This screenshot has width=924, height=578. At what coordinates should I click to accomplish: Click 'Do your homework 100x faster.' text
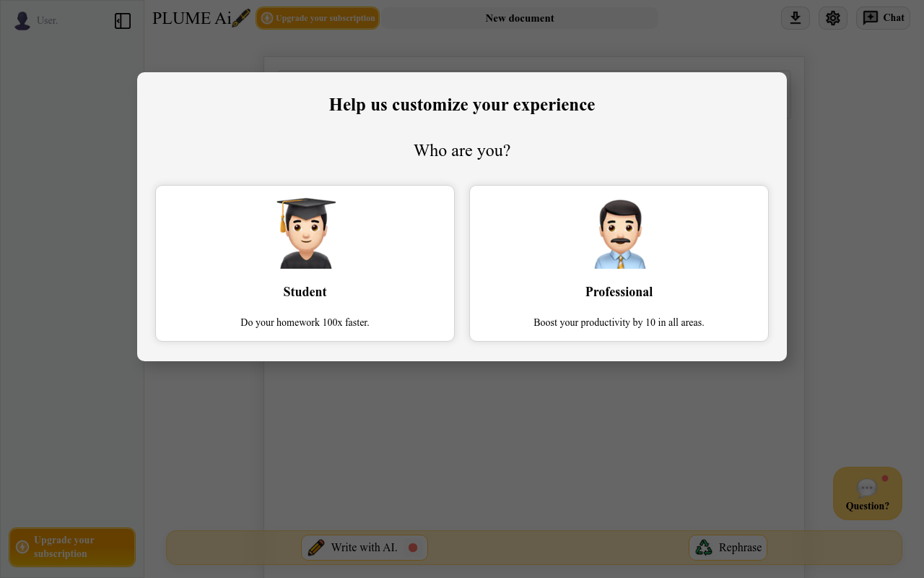(305, 322)
